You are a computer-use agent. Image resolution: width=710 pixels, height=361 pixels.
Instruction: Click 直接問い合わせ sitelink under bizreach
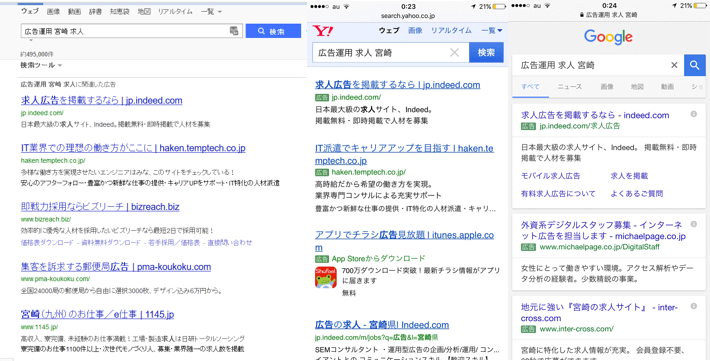230,243
